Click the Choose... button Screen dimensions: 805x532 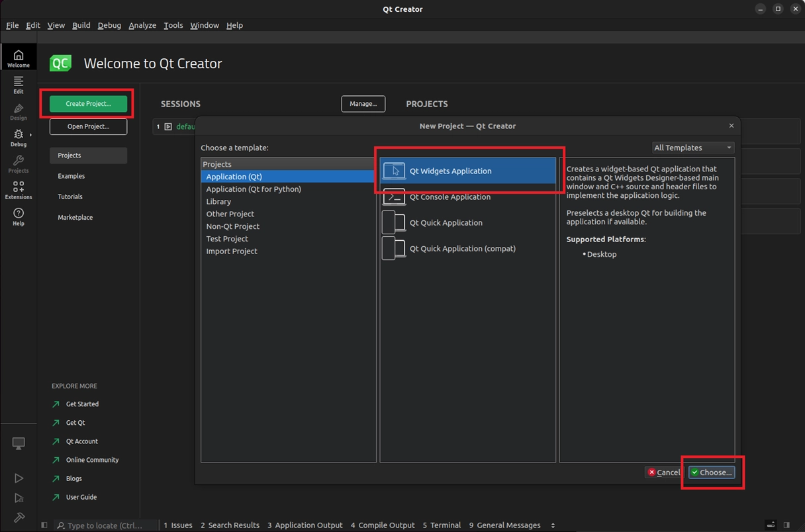click(x=711, y=472)
